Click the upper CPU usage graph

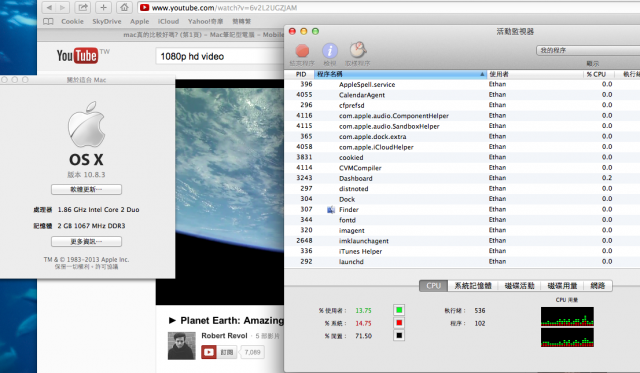(567, 316)
